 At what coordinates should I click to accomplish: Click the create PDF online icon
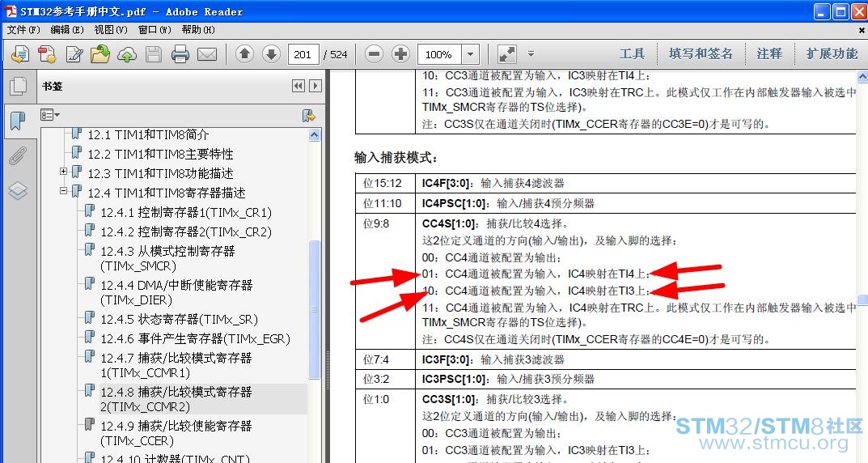[47, 54]
